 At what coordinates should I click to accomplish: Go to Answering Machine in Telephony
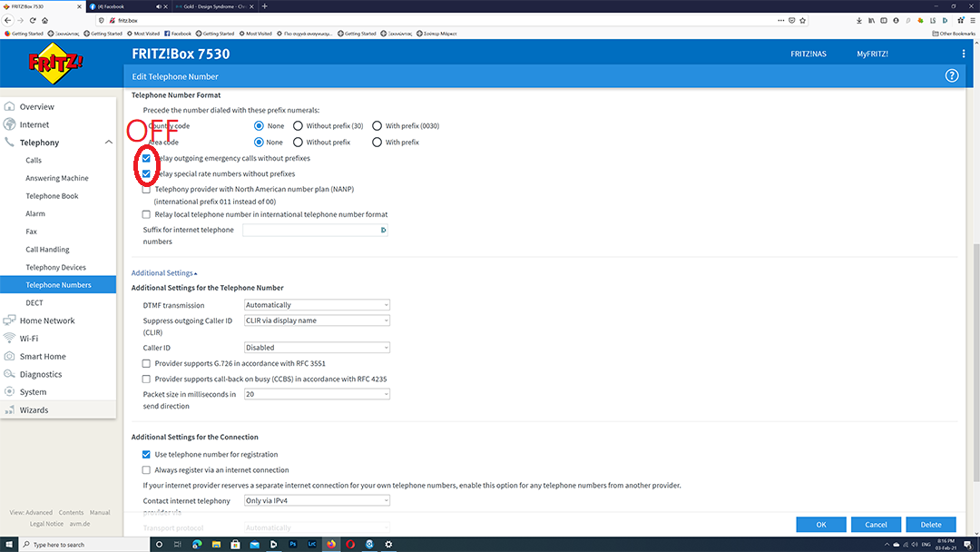pyautogui.click(x=58, y=178)
